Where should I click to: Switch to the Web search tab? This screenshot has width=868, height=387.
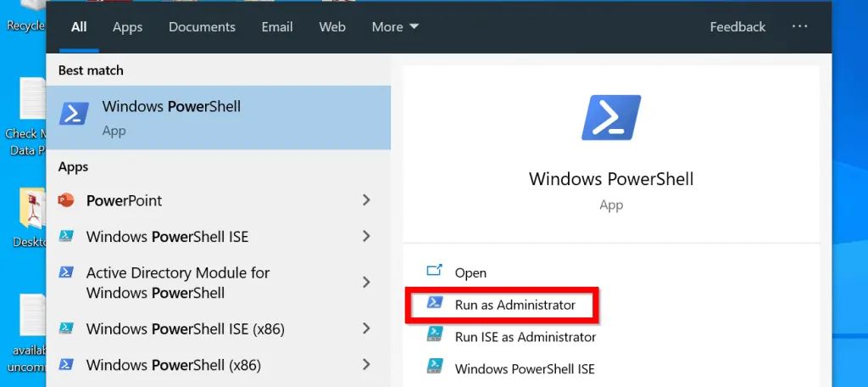[x=332, y=26]
